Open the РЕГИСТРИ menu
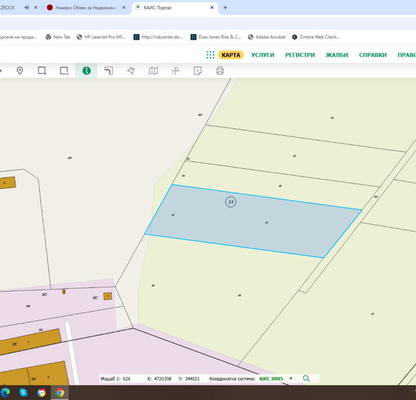 pos(300,55)
